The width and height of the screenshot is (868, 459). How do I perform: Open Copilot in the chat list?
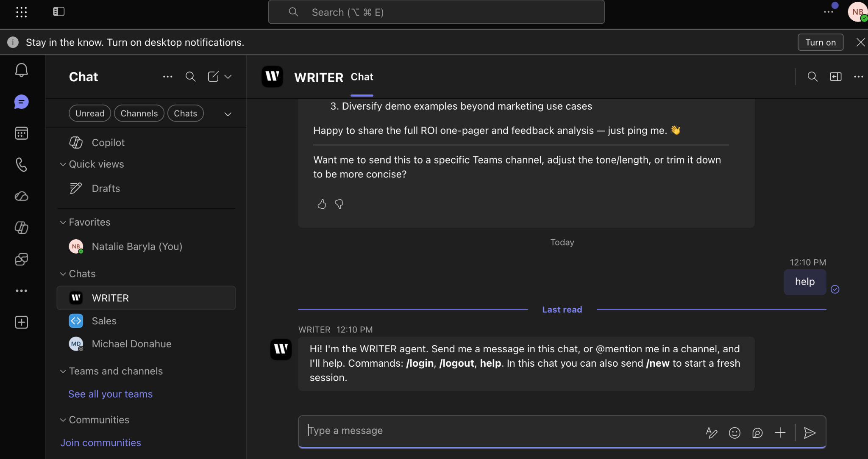point(146,143)
